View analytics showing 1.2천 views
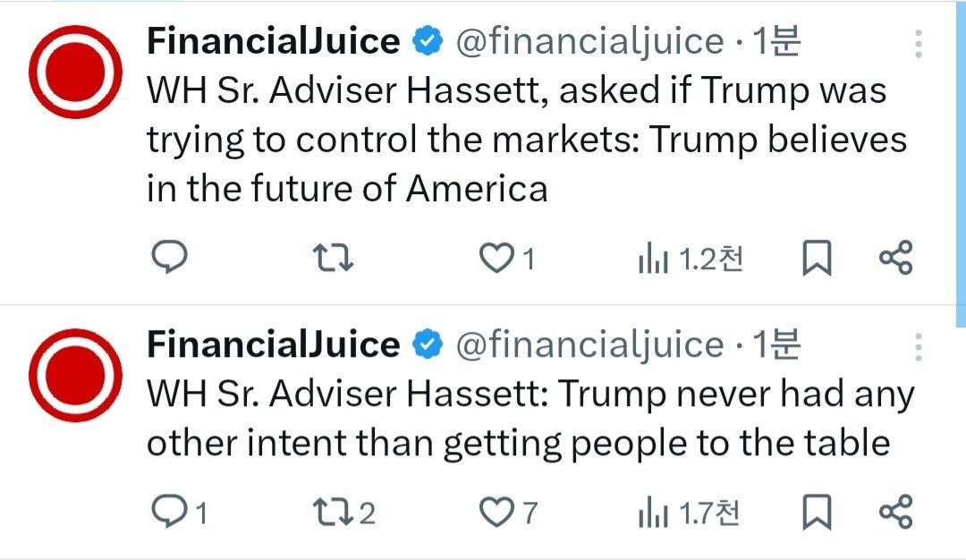Image resolution: width=966 pixels, height=560 pixels. tap(691, 259)
